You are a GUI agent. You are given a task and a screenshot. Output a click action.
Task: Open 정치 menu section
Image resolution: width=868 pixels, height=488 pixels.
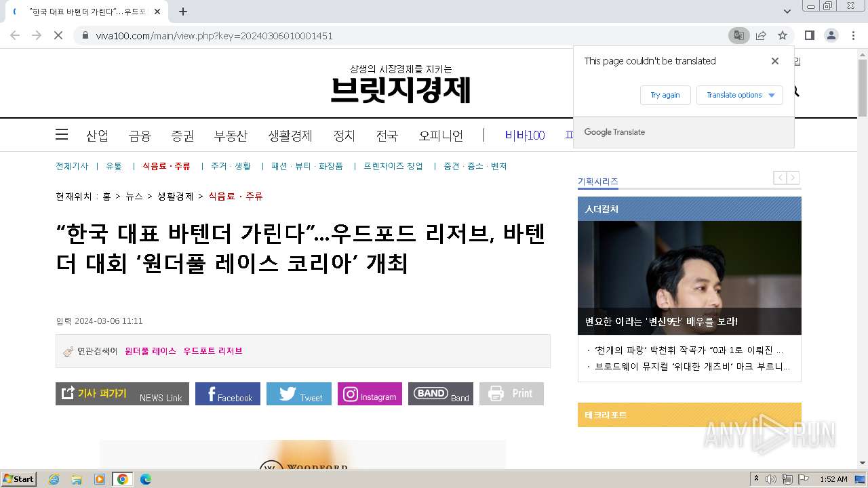click(x=344, y=136)
